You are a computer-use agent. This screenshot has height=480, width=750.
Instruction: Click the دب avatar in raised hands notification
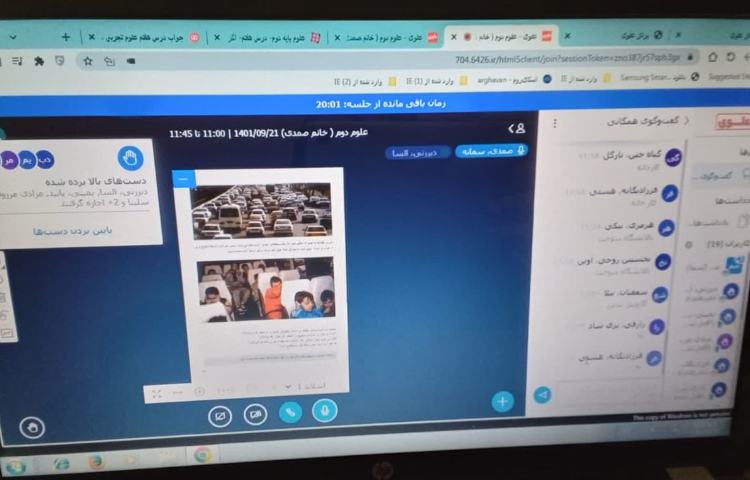point(45,159)
